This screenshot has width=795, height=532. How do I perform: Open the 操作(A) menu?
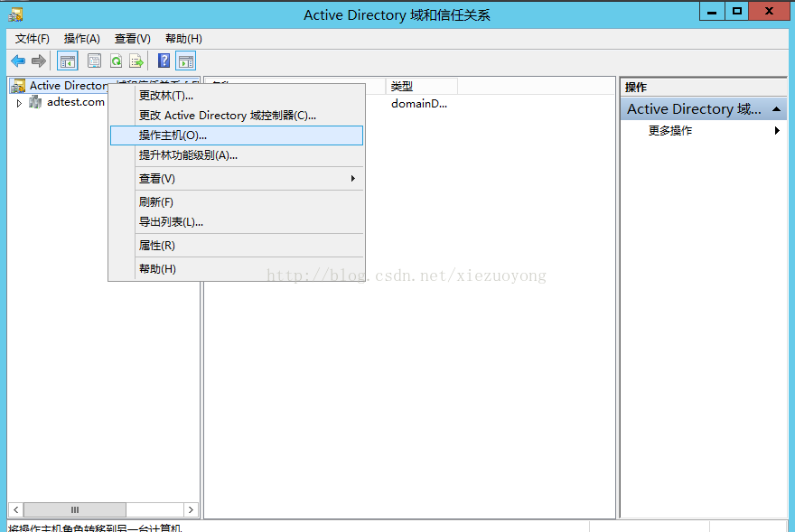81,39
